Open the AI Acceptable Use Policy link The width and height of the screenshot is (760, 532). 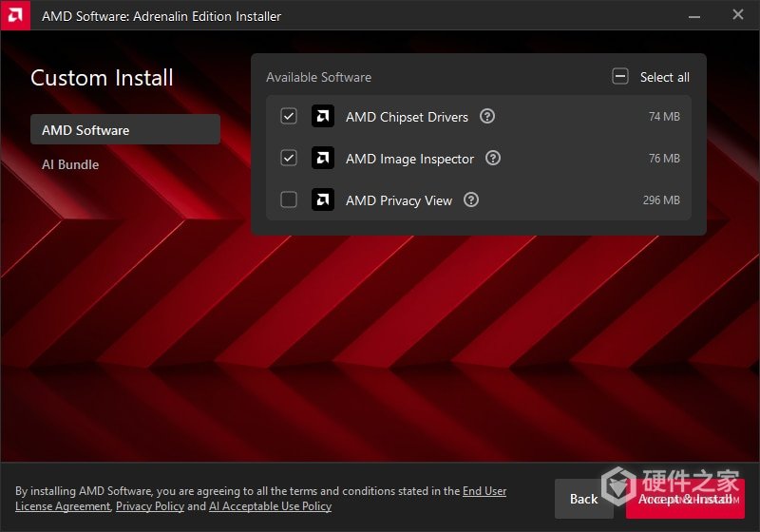pyautogui.click(x=271, y=506)
